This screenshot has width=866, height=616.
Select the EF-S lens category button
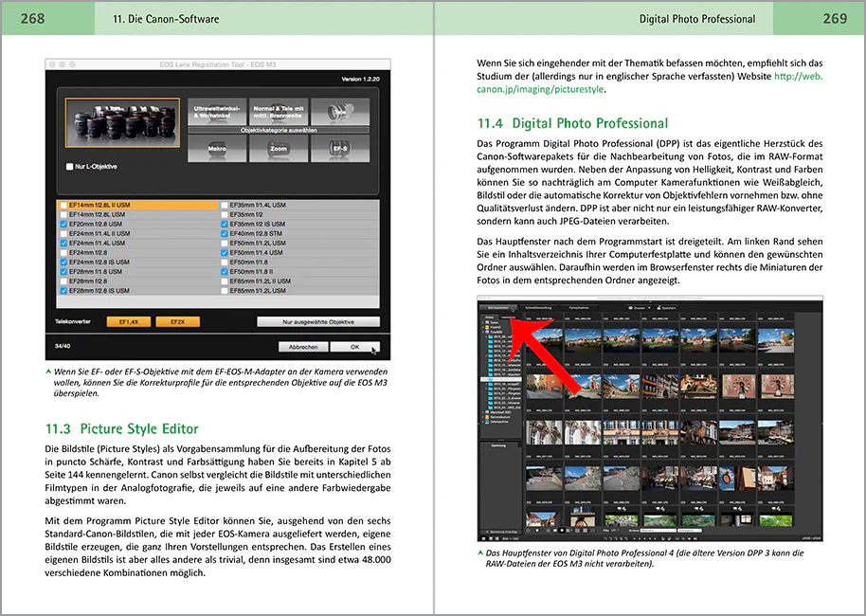click(x=340, y=148)
